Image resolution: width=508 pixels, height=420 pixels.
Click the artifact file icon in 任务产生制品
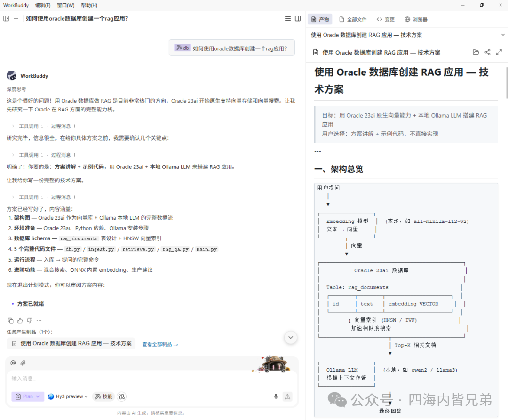click(x=14, y=344)
